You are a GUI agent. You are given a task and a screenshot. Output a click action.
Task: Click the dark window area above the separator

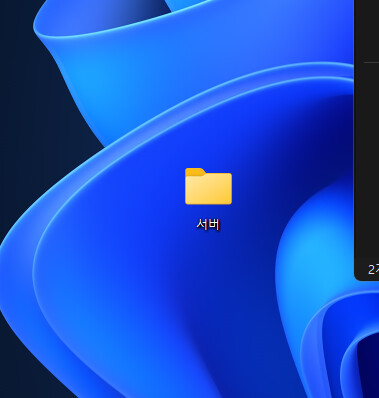click(367, 30)
